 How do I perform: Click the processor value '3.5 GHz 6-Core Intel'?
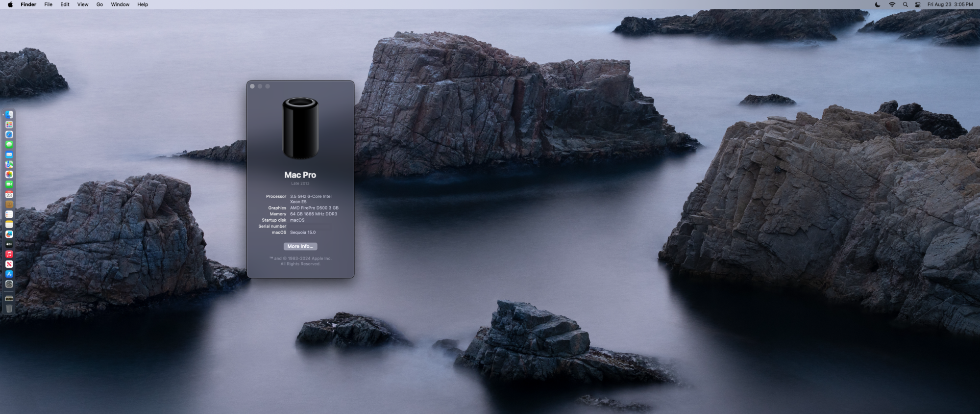311,196
